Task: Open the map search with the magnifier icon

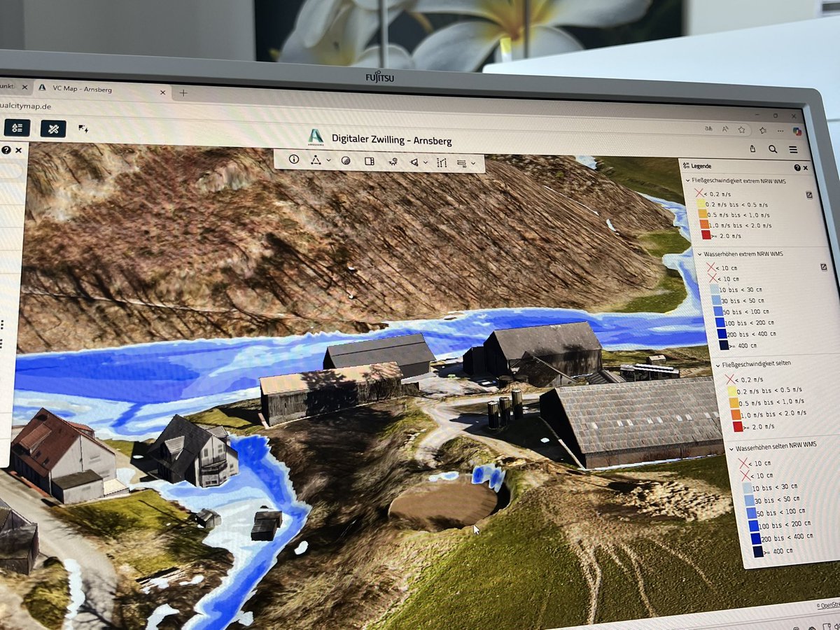Action: [x=772, y=150]
